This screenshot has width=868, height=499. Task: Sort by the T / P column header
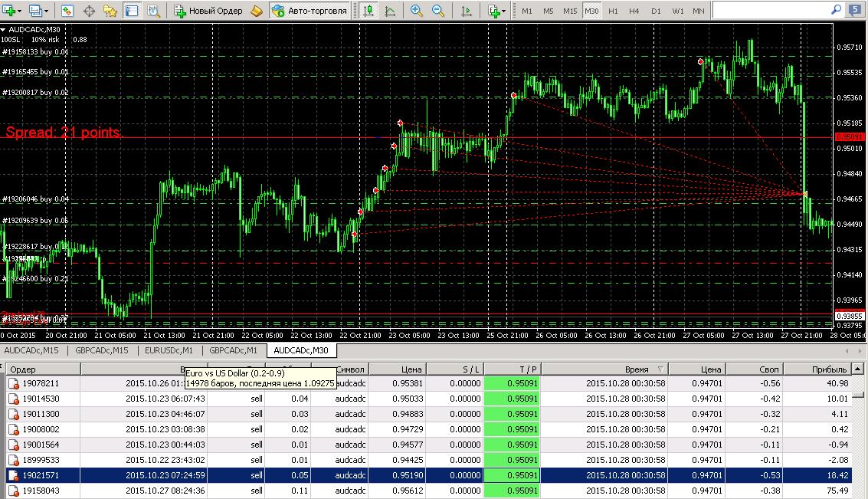[512, 369]
